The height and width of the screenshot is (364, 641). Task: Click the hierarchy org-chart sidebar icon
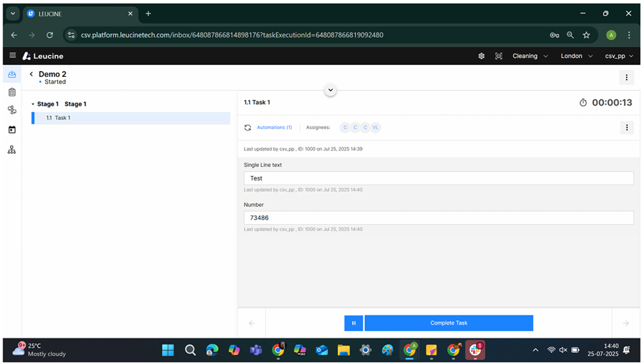tap(12, 150)
